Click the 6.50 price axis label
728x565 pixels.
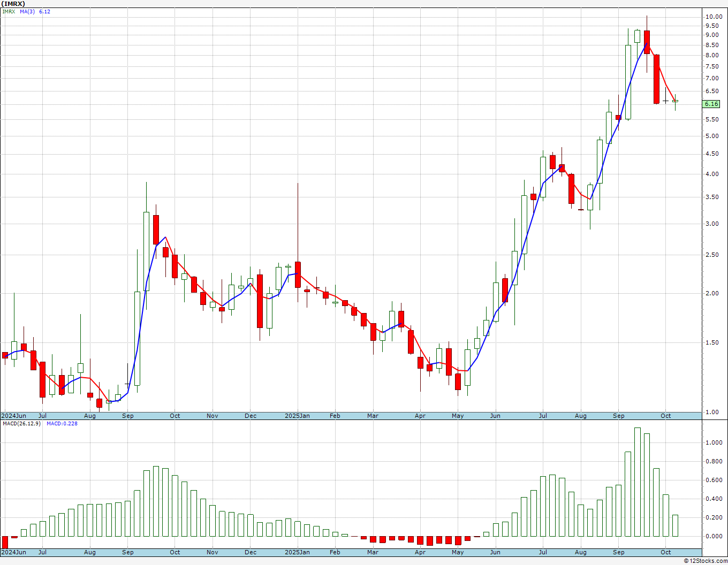(712, 91)
